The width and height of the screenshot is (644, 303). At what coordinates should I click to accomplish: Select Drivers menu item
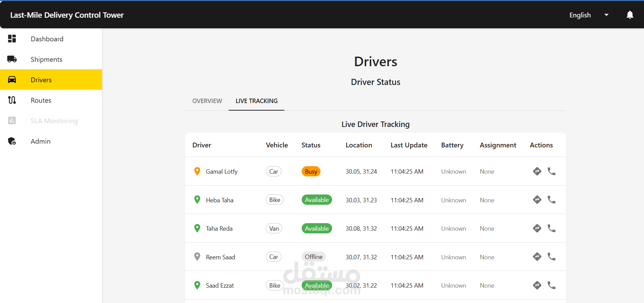[x=51, y=80]
